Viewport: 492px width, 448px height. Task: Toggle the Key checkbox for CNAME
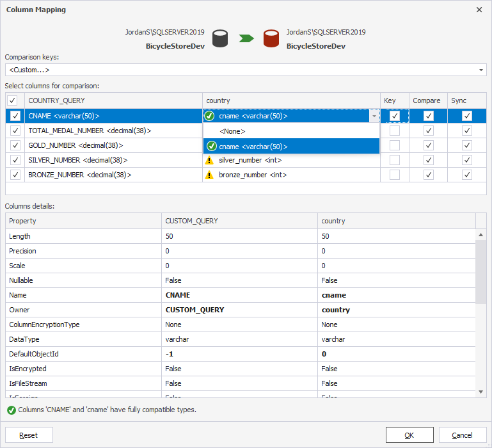(395, 116)
